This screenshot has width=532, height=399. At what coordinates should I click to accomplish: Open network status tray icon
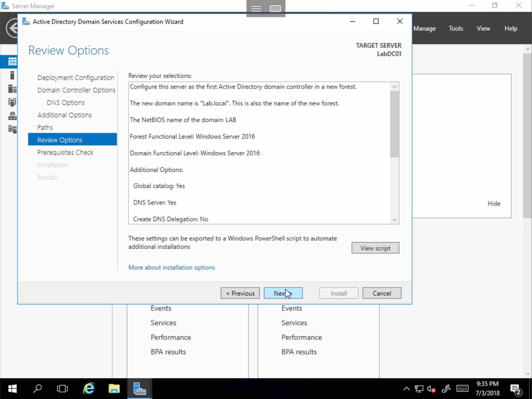click(x=419, y=389)
